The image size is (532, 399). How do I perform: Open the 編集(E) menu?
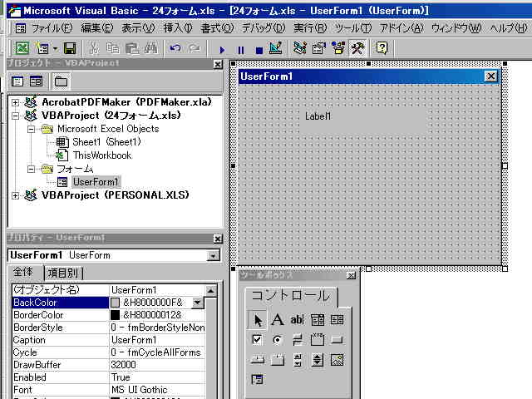click(96, 27)
